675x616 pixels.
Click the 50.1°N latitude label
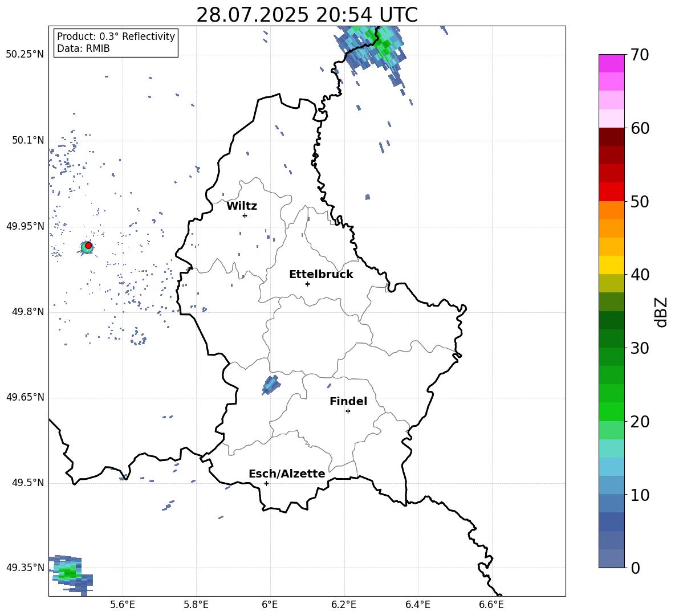coord(28,140)
